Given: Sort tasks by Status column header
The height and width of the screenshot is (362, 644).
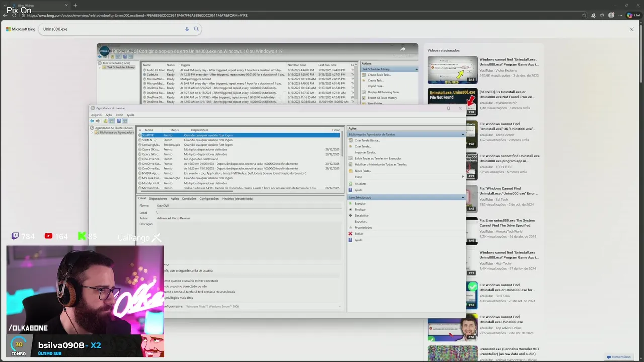Looking at the screenshot, I should coord(174,130).
